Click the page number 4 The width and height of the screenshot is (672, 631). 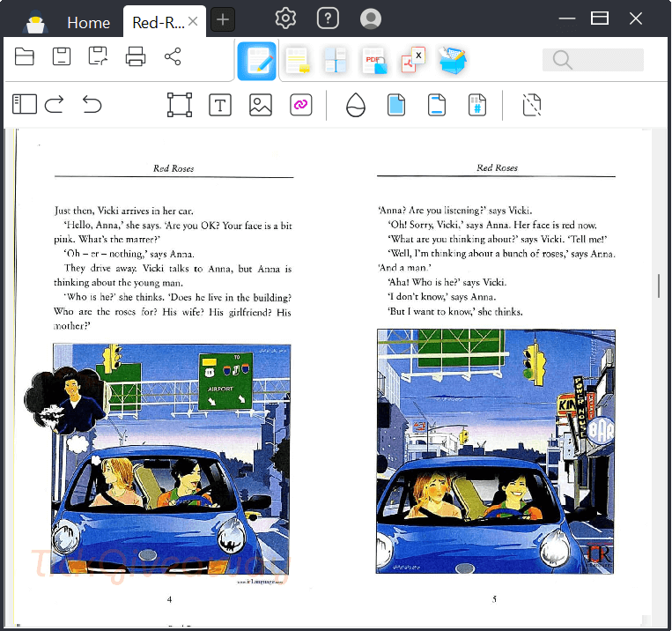(x=170, y=599)
